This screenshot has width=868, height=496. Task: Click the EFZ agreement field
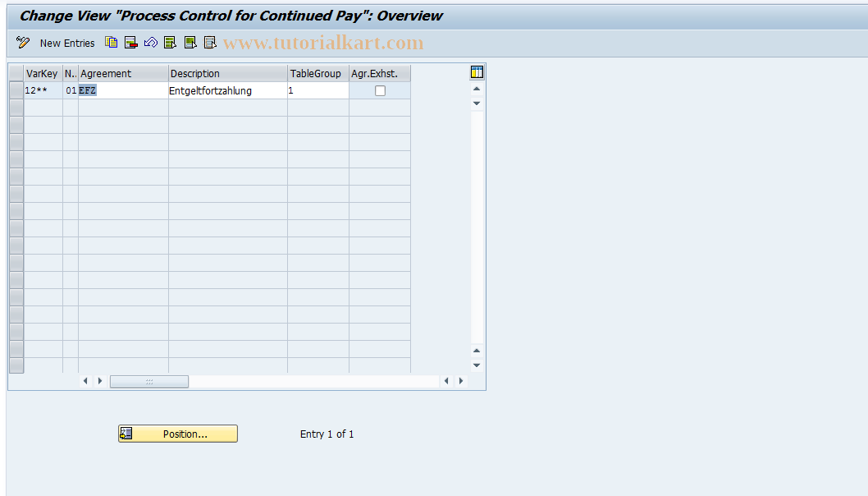click(x=123, y=90)
